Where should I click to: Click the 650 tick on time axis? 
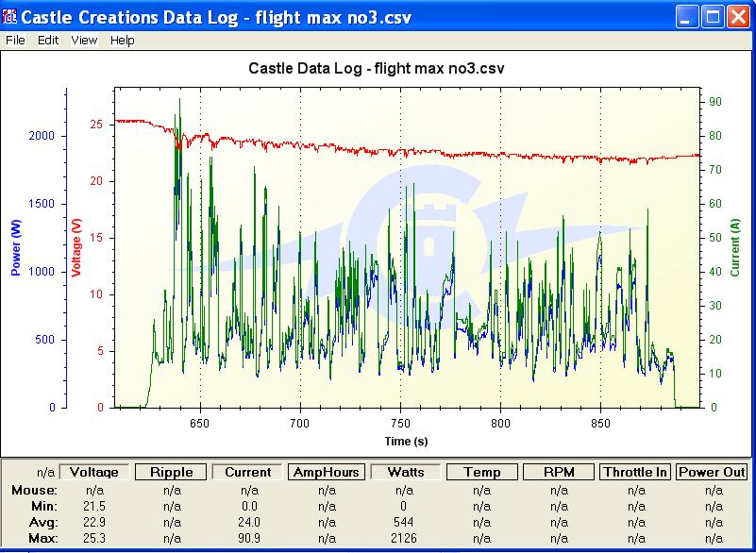(199, 424)
